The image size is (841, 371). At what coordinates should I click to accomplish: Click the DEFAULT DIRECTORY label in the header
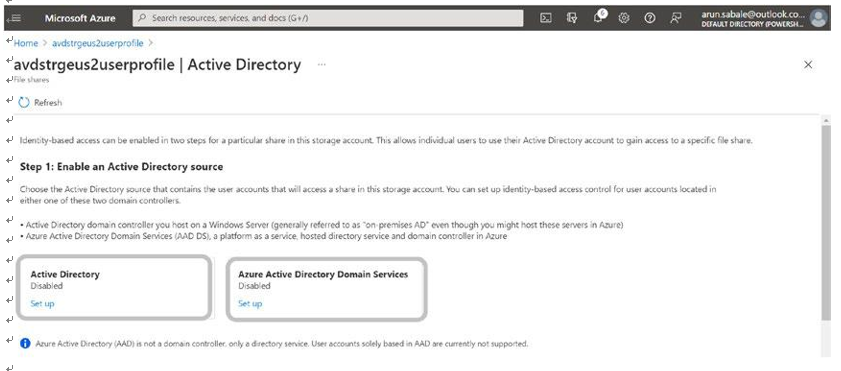pyautogui.click(x=752, y=25)
